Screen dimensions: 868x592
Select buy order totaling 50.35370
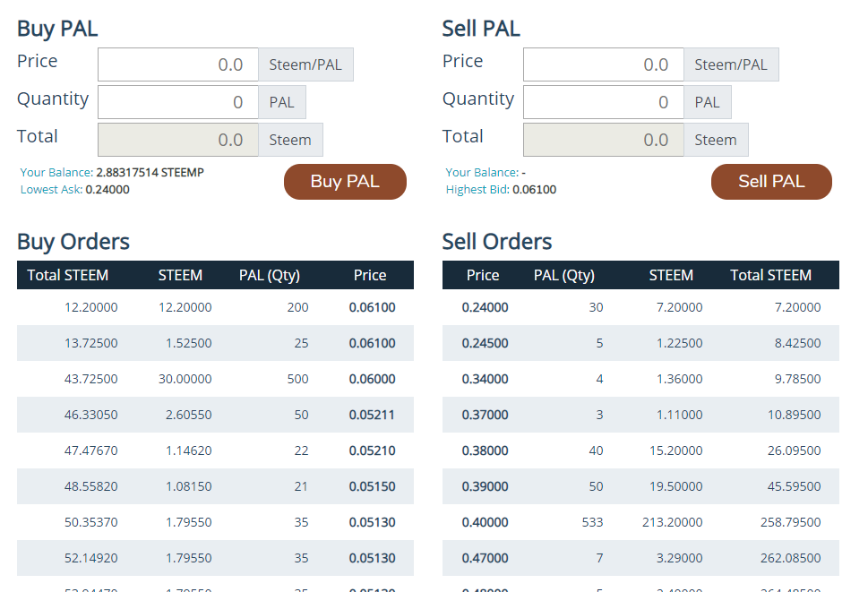tap(215, 522)
